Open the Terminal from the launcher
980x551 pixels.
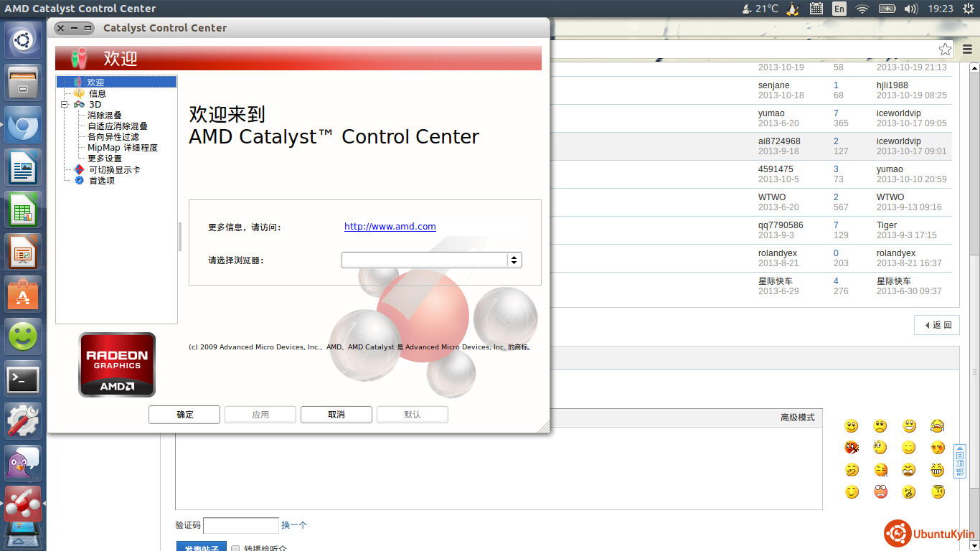pyautogui.click(x=23, y=380)
